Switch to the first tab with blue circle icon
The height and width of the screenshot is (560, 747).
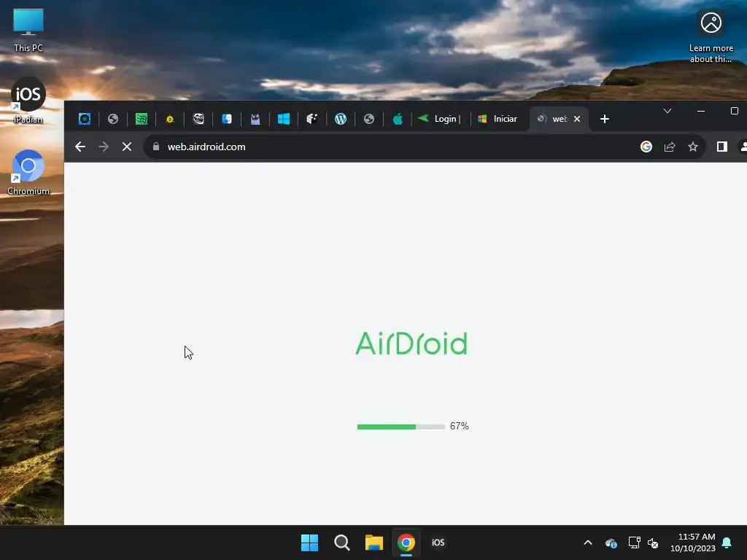pyautogui.click(x=85, y=119)
